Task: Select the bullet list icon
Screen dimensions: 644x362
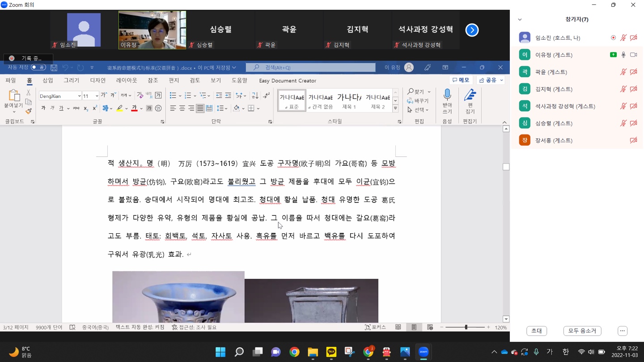Action: coord(173,96)
